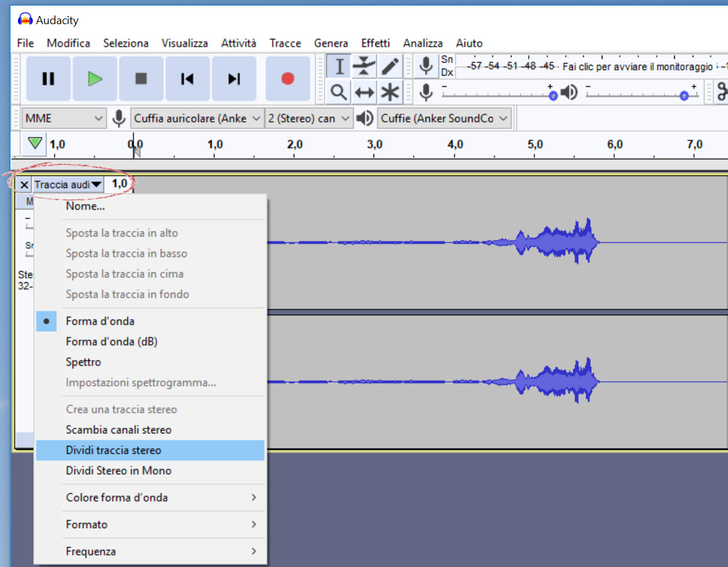Viewport: 728px width, 567px height.
Task: Select the Forma d'onda (dB) view option
Action: tap(150, 342)
